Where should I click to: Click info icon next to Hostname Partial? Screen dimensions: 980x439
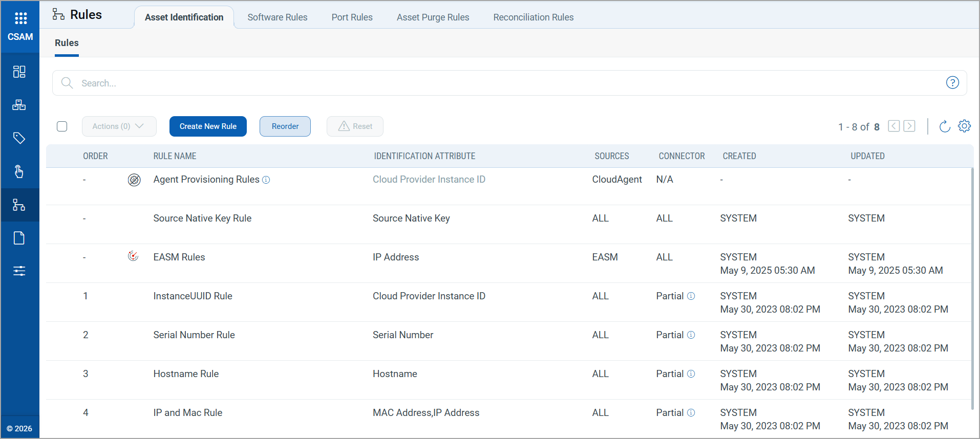pos(691,374)
